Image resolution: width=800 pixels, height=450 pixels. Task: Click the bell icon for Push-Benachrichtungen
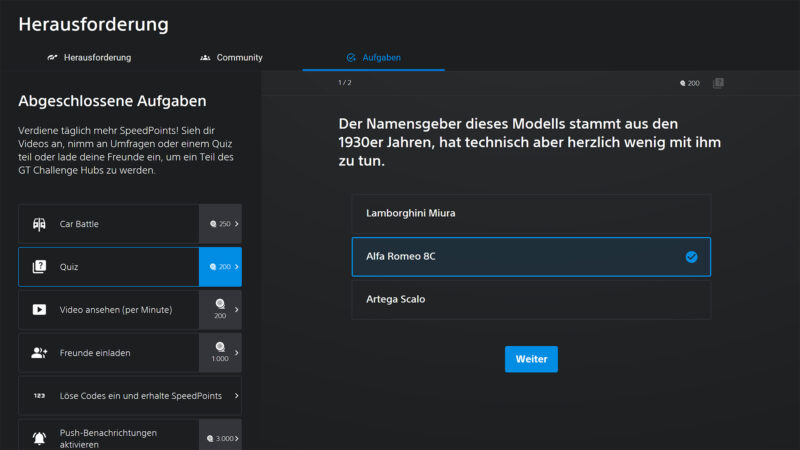click(39, 438)
